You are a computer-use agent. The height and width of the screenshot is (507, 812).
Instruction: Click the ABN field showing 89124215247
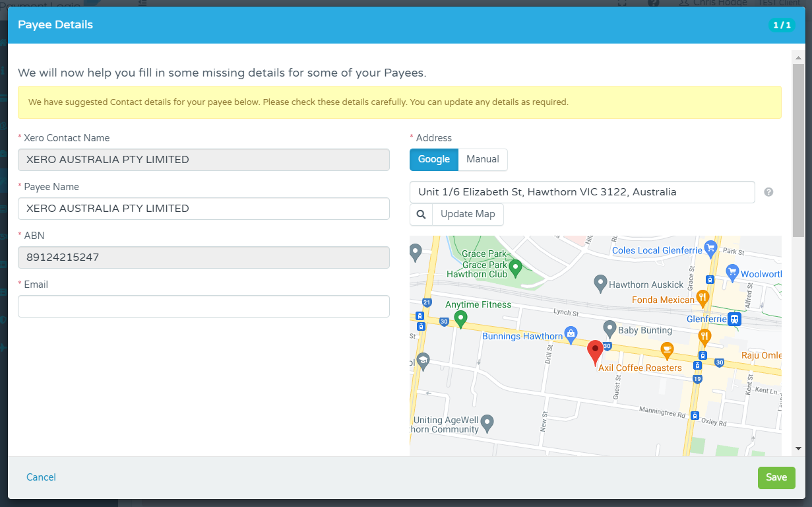click(204, 257)
